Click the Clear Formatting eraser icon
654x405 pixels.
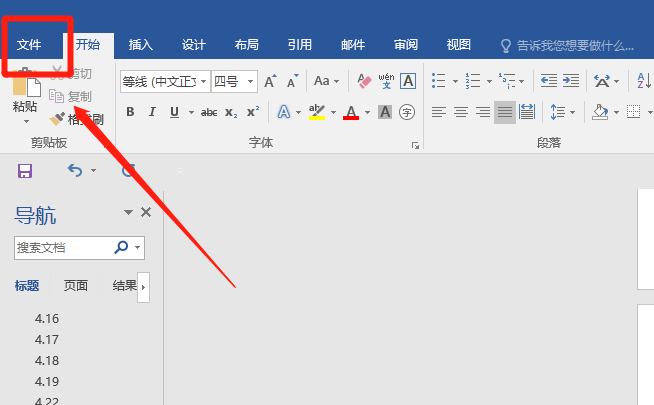click(364, 80)
